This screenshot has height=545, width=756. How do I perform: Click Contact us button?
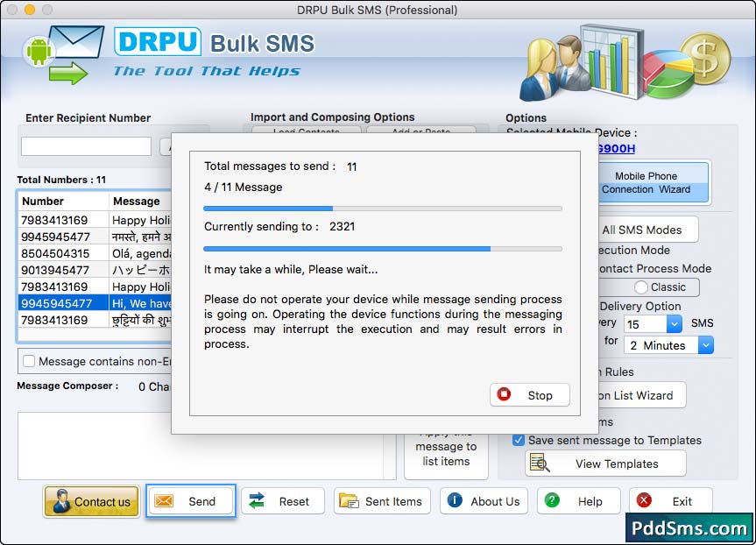coord(92,501)
